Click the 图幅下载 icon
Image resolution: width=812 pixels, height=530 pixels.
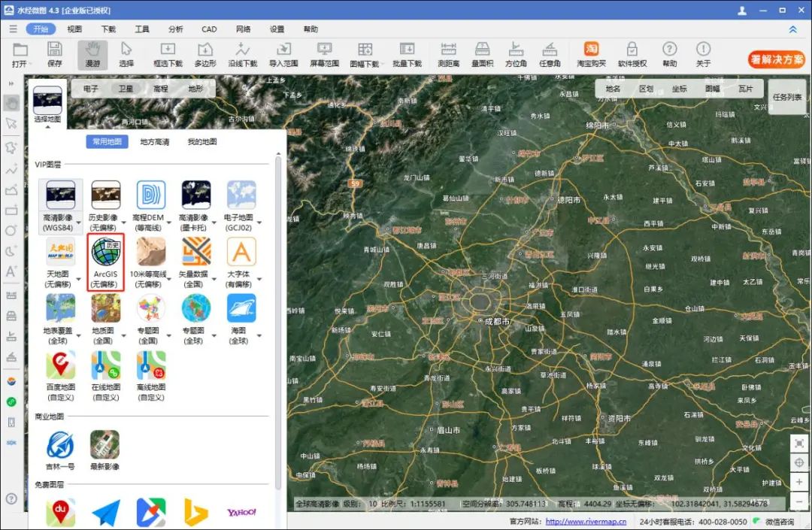click(365, 55)
